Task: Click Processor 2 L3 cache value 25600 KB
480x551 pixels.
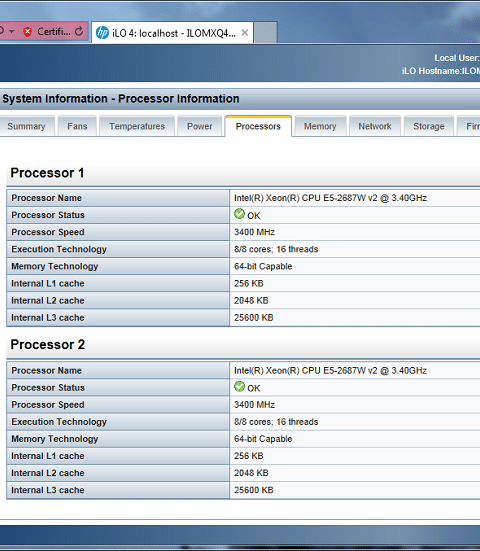Action: 254,490
